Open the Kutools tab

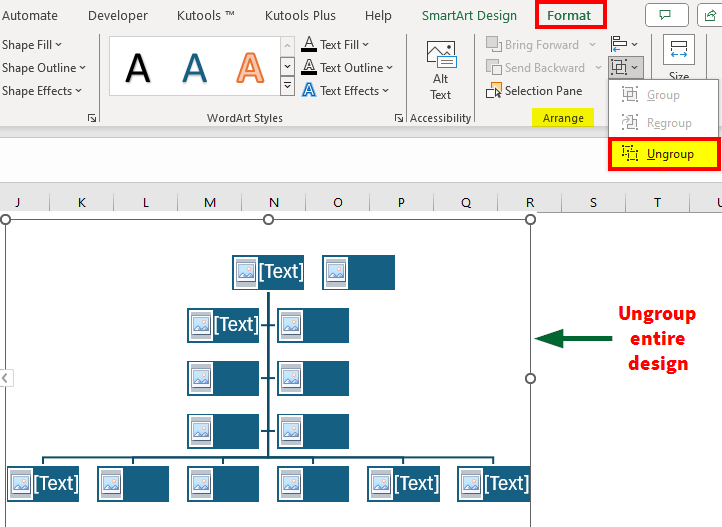205,16
